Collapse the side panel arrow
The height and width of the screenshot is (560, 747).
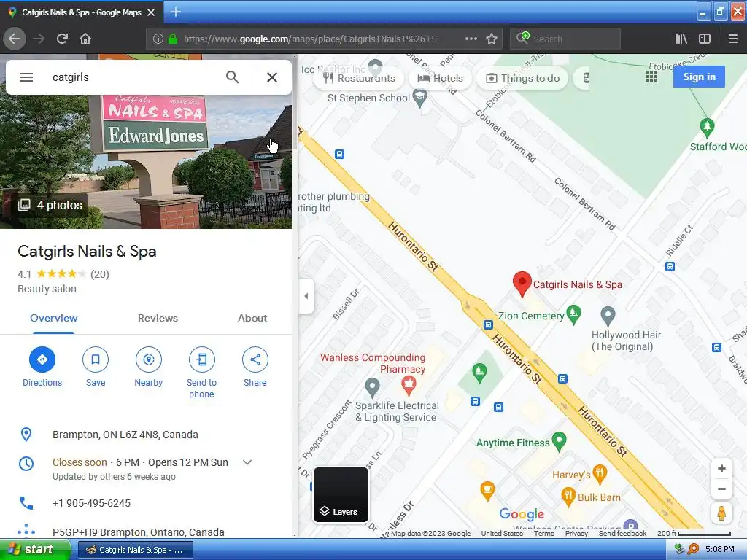(x=306, y=296)
